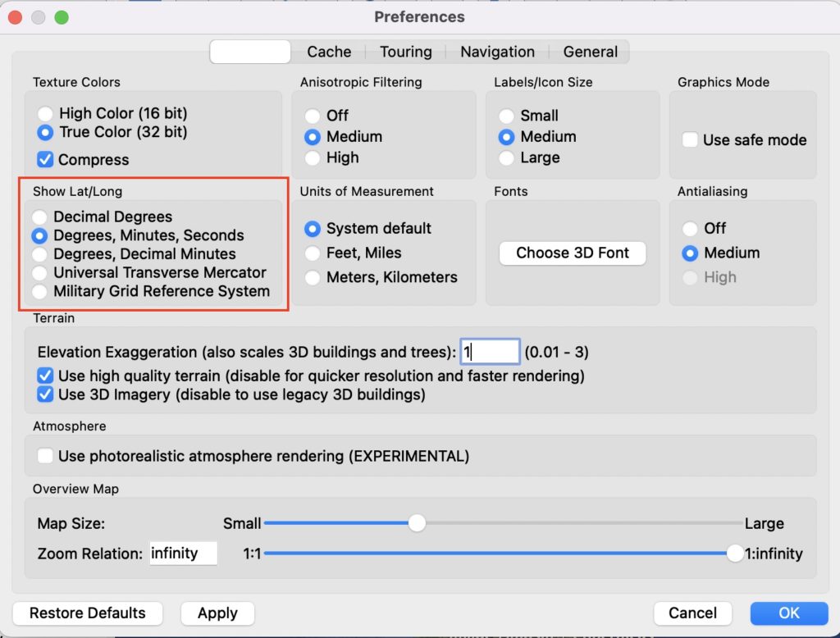Uncheck texture Compress option
The width and height of the screenshot is (840, 638).
(45, 159)
